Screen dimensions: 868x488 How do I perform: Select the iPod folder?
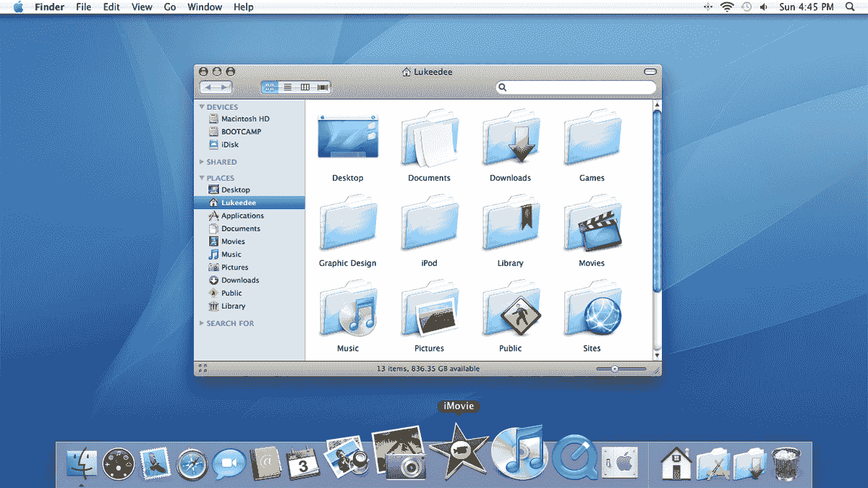429,223
